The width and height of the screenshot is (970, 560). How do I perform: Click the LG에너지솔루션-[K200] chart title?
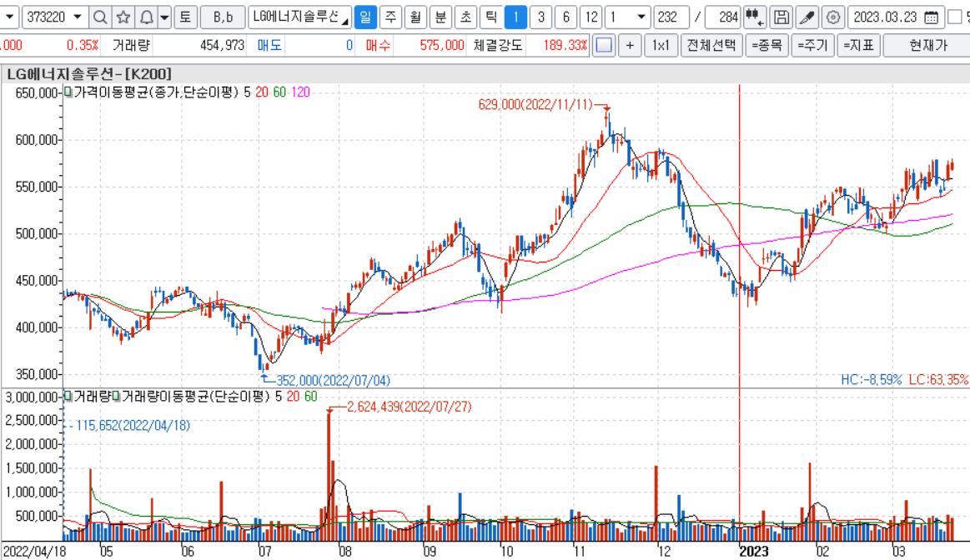pyautogui.click(x=89, y=74)
